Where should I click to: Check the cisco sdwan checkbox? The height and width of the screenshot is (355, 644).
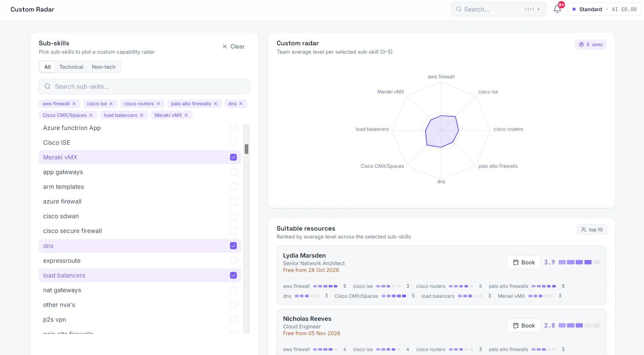[233, 216]
